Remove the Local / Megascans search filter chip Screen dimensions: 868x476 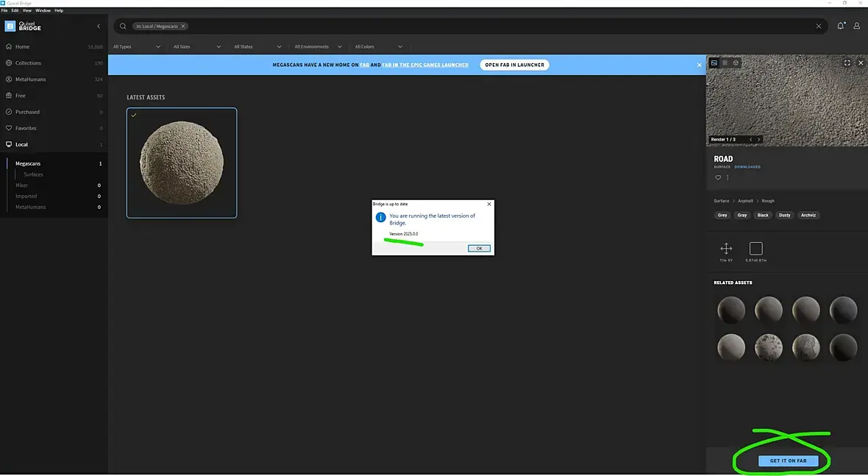[183, 26]
